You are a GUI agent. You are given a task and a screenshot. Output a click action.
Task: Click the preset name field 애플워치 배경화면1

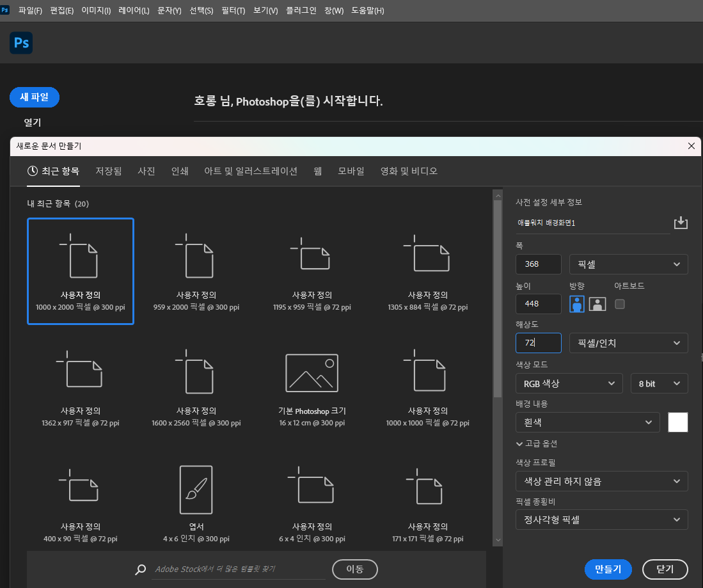(x=593, y=223)
